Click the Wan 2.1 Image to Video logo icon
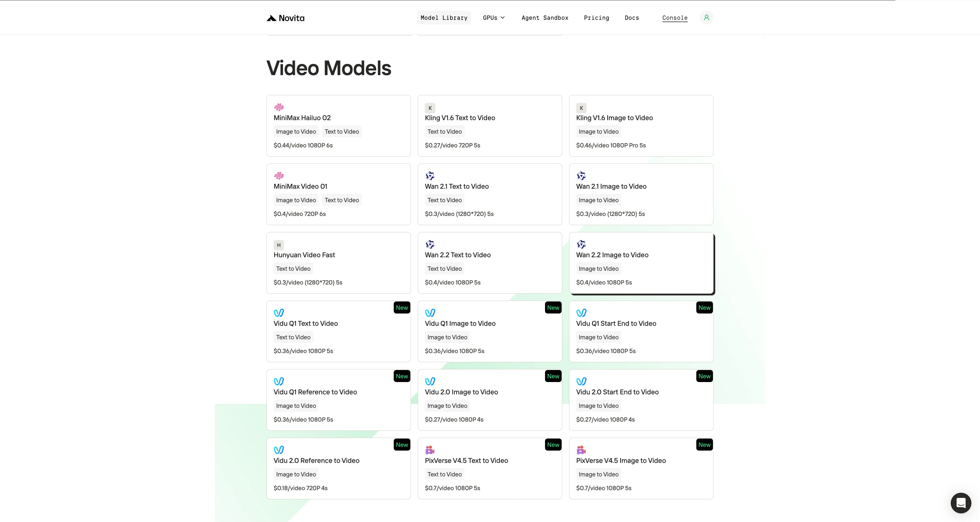This screenshot has width=980, height=522. [x=581, y=176]
